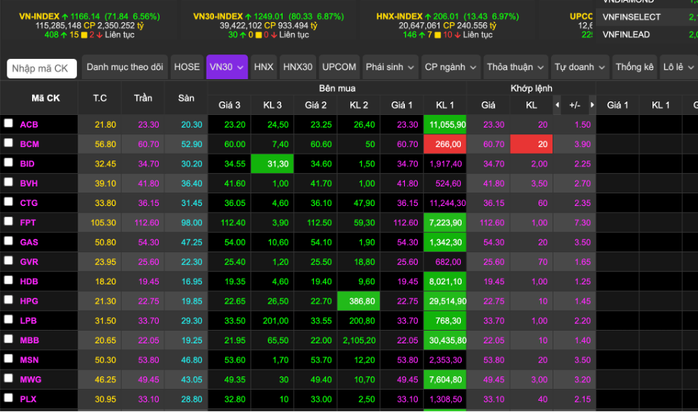This screenshot has width=698, height=412.
Task: Focus the Nhập mã CK search field
Action: [42, 69]
